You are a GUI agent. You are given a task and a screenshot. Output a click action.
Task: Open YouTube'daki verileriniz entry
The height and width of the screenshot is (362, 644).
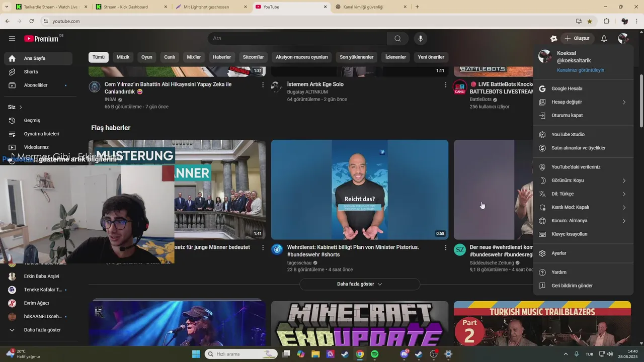tap(583, 167)
